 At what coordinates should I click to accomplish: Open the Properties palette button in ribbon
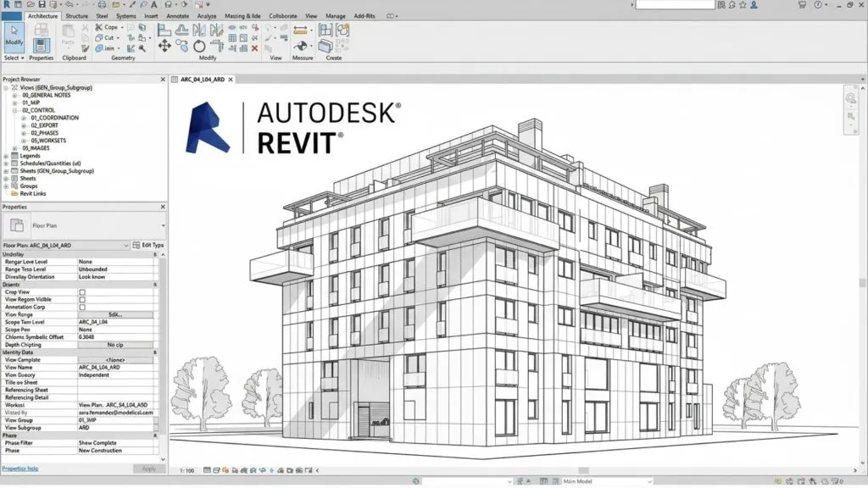(41, 45)
